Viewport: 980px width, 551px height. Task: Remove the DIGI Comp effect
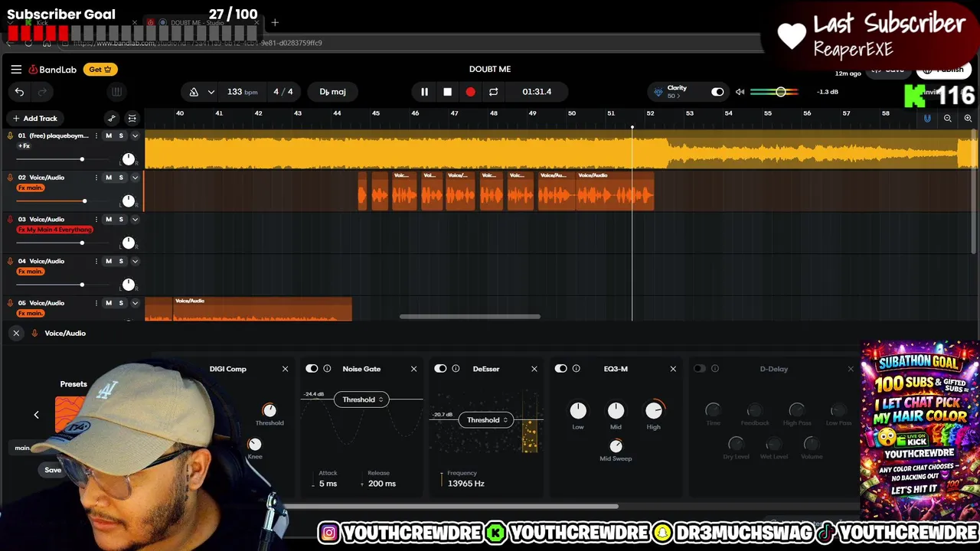tap(285, 369)
